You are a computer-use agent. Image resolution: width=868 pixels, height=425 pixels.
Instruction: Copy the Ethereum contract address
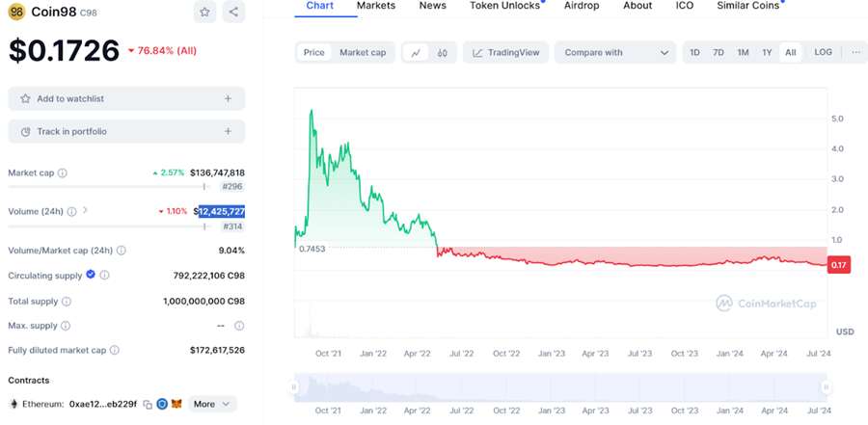coord(148,404)
